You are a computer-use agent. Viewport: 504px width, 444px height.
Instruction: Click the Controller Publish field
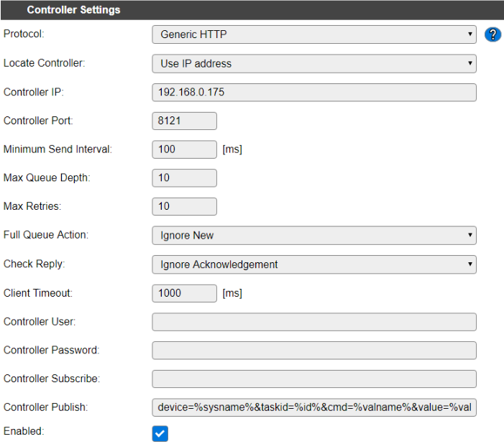(x=314, y=408)
